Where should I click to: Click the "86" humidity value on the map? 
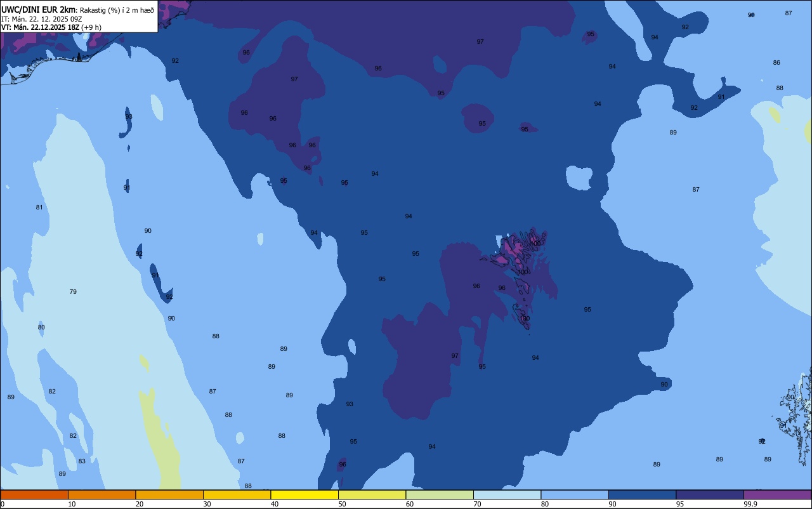point(776,63)
